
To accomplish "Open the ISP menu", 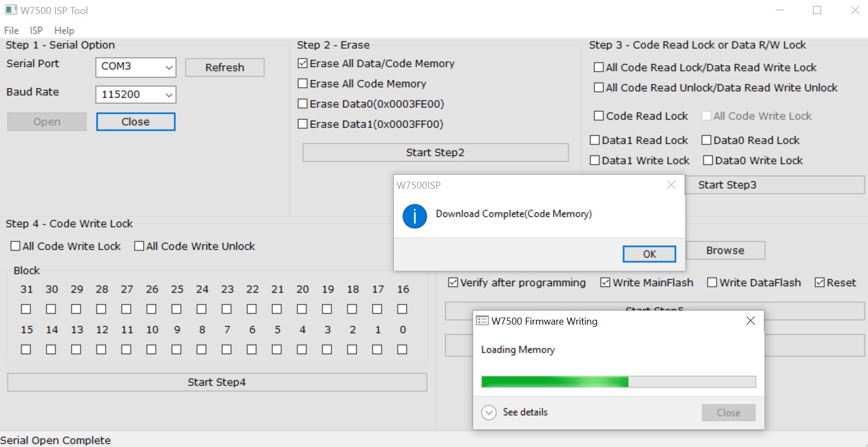I will pyautogui.click(x=36, y=31).
